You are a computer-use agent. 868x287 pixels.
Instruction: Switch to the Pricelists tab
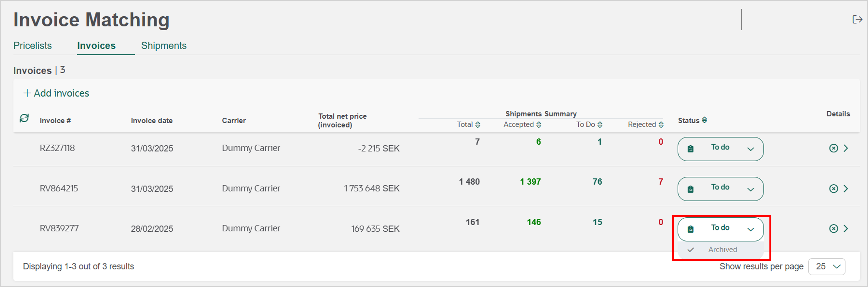tap(32, 46)
